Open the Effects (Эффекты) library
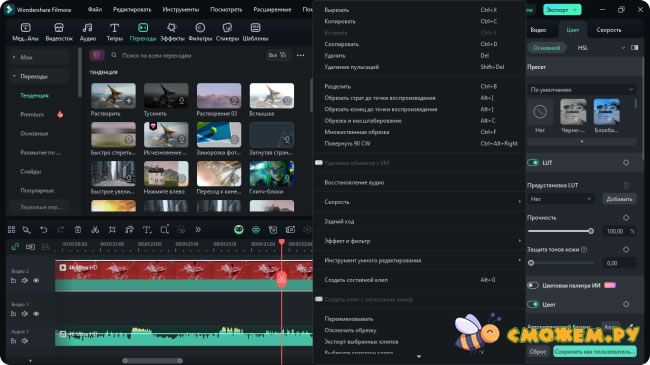The width and height of the screenshot is (650, 365). 172,32
